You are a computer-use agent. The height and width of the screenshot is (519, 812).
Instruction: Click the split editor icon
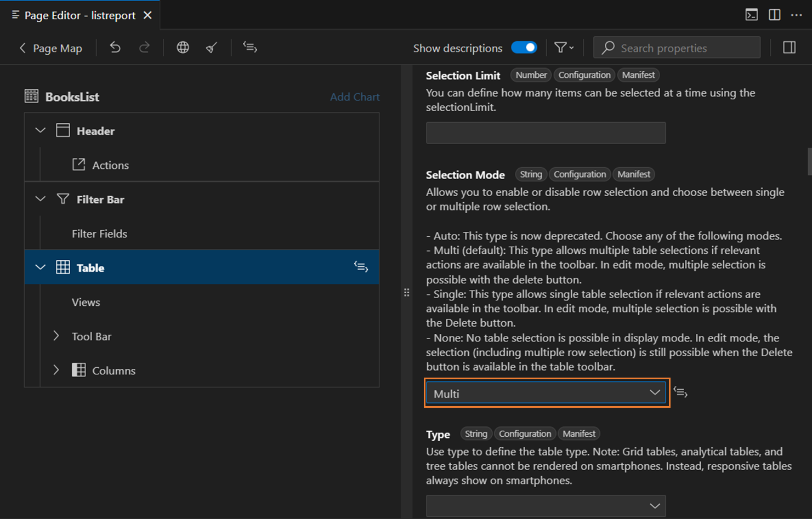click(x=774, y=15)
